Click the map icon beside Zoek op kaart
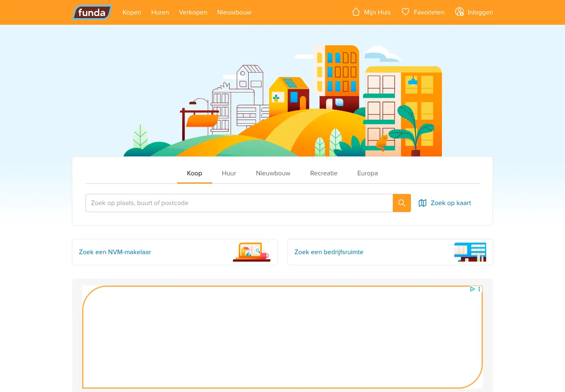 pos(423,203)
